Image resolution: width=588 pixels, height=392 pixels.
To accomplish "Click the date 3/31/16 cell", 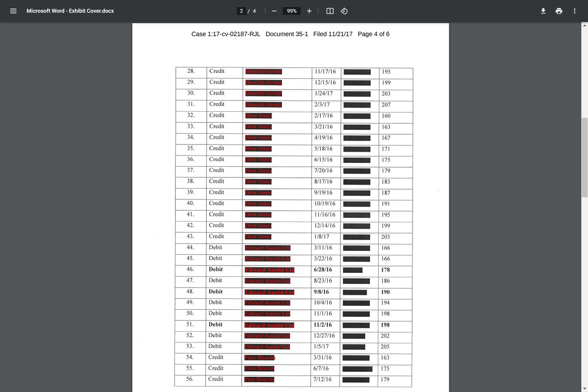I will [x=323, y=358].
